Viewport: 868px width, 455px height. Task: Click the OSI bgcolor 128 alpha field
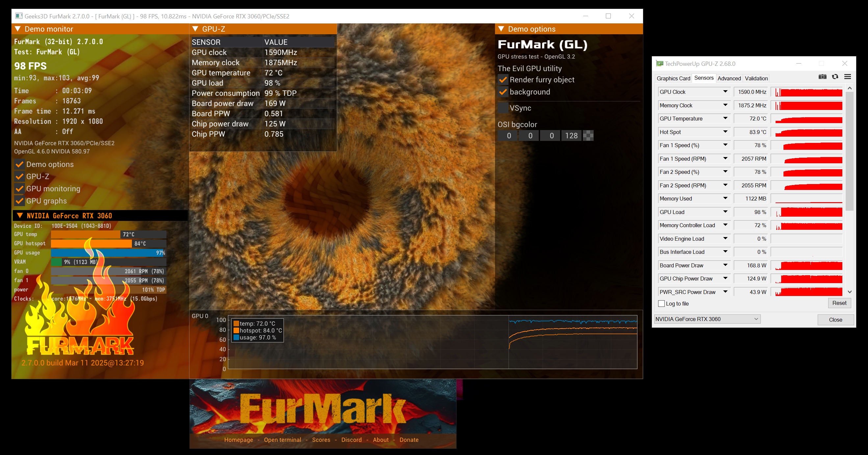(x=571, y=136)
